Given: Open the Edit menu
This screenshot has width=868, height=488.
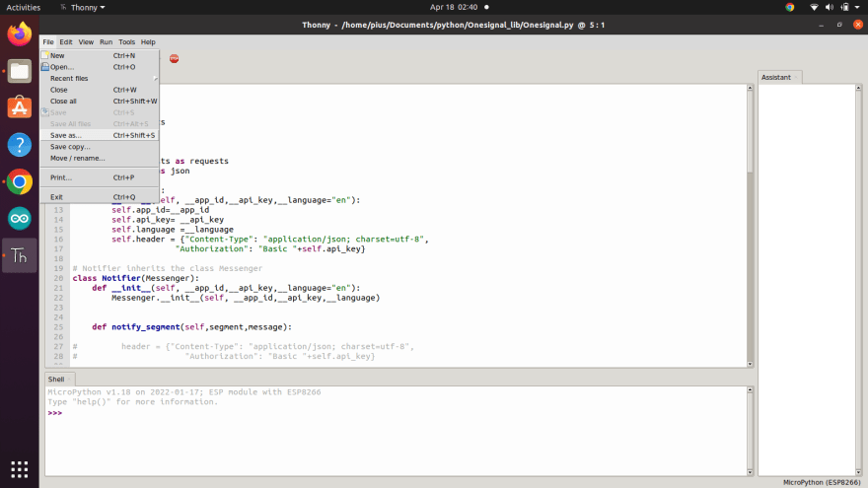Looking at the screenshot, I should (x=66, y=42).
